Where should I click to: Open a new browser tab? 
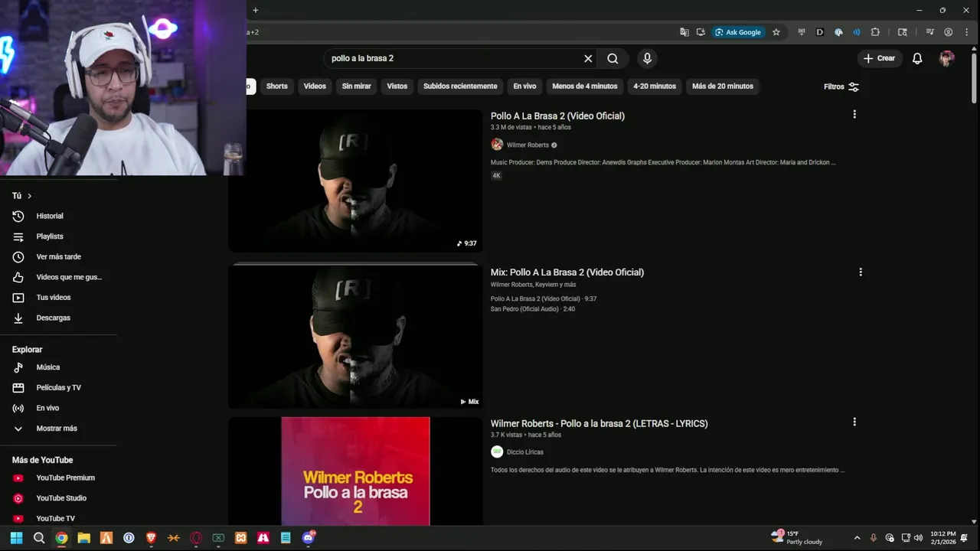[x=255, y=10]
